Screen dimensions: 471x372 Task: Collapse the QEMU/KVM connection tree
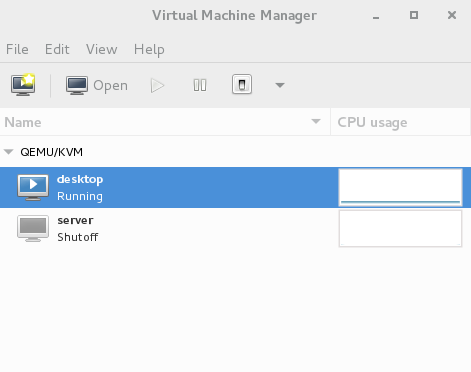coord(9,152)
